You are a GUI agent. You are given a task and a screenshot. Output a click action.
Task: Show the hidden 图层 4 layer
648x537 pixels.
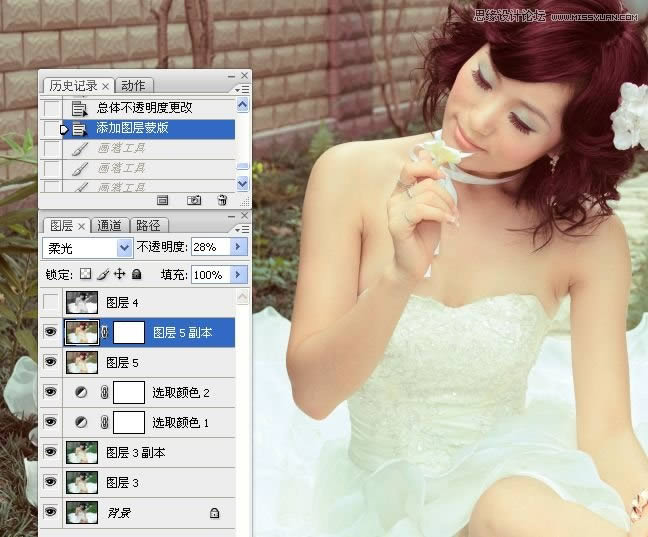tap(52, 302)
